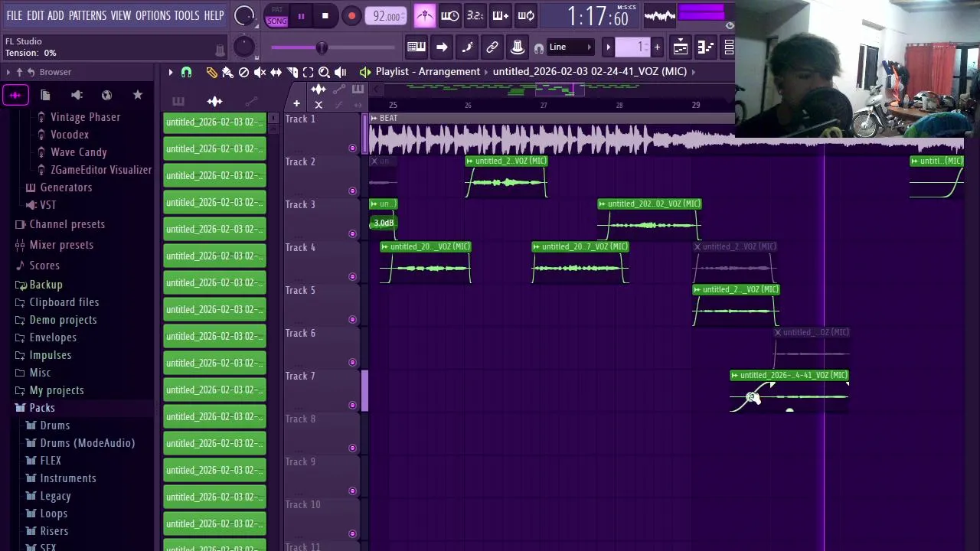980x551 pixels.
Task: Switch to SONG mode
Action: coord(277,21)
